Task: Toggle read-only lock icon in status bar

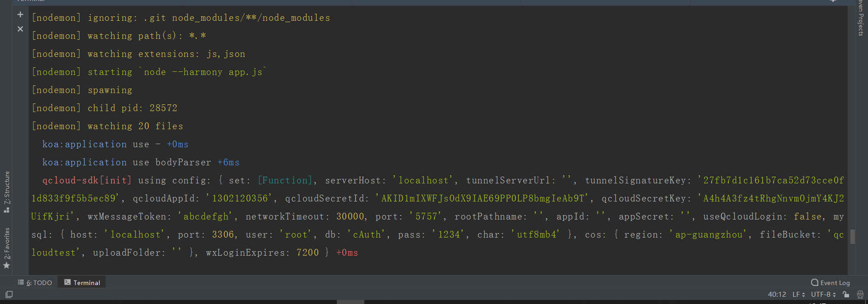Action: point(846,295)
